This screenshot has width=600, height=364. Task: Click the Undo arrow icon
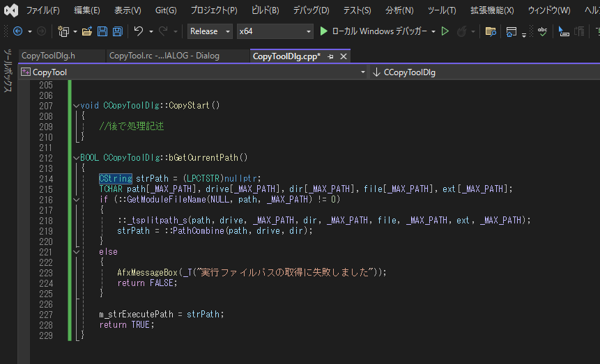pyautogui.click(x=139, y=31)
